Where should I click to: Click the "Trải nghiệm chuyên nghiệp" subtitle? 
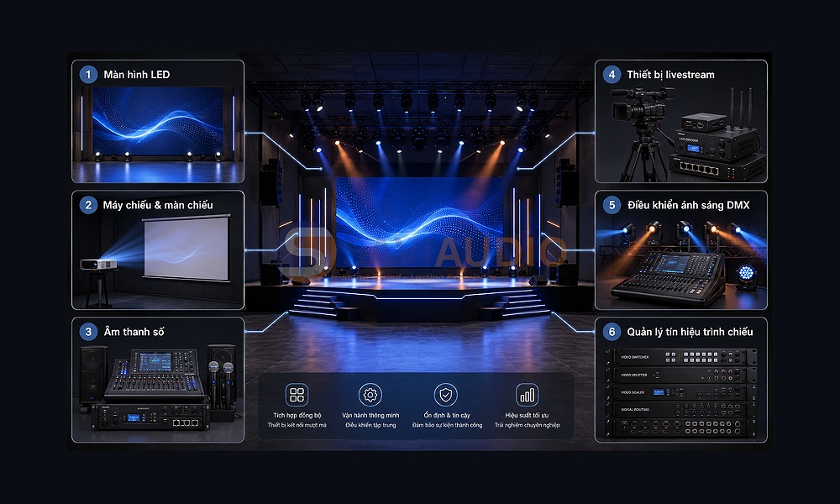(x=528, y=425)
